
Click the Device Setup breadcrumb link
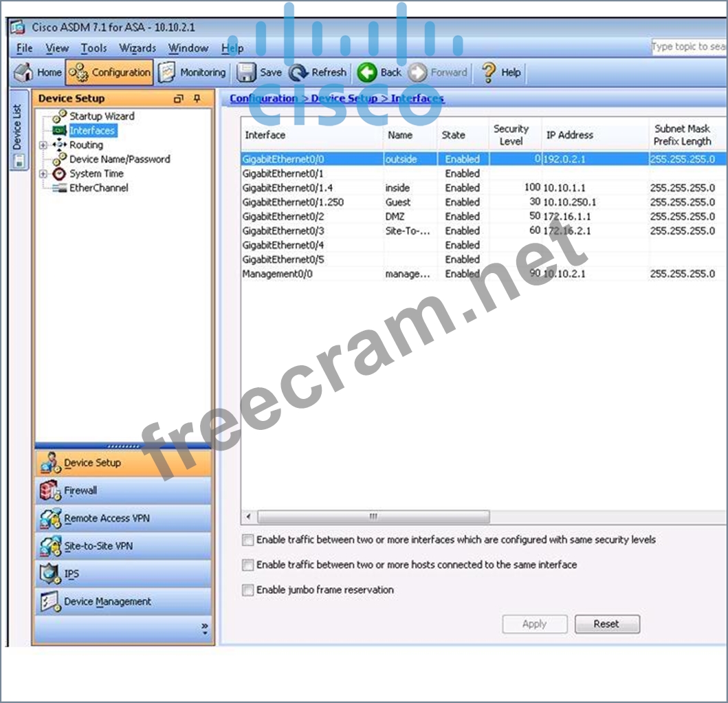point(344,98)
